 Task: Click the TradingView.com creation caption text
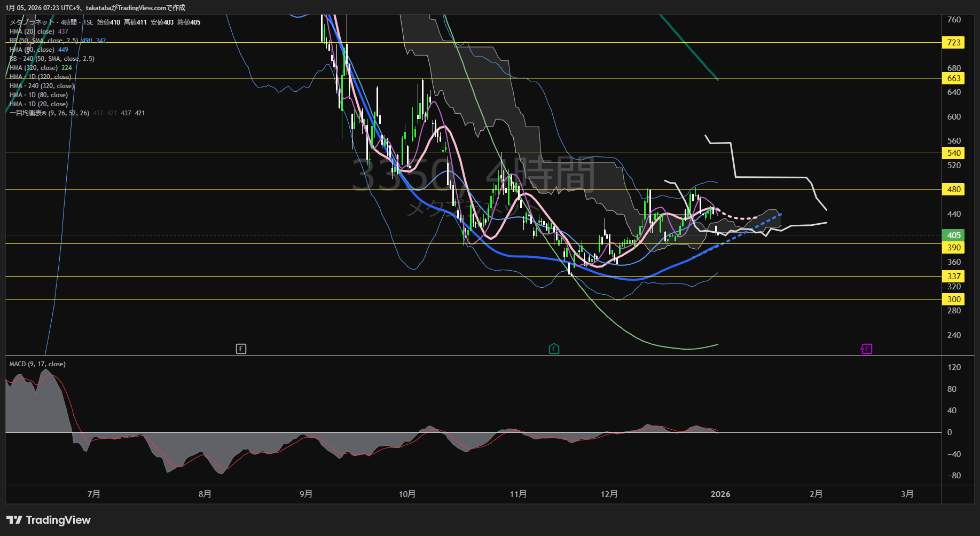(x=95, y=7)
